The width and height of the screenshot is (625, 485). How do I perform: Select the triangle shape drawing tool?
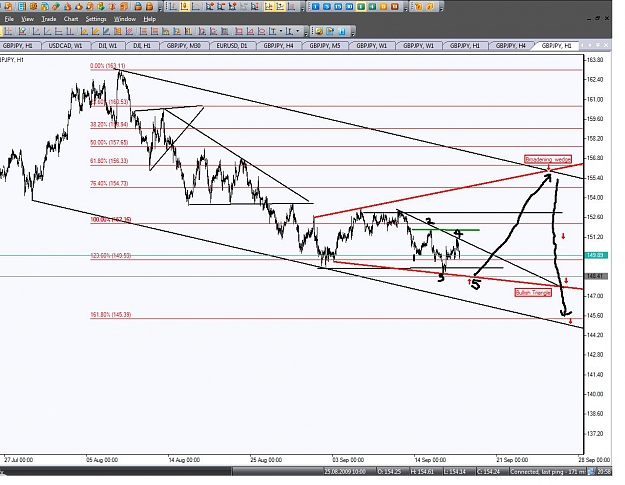tap(250, 31)
